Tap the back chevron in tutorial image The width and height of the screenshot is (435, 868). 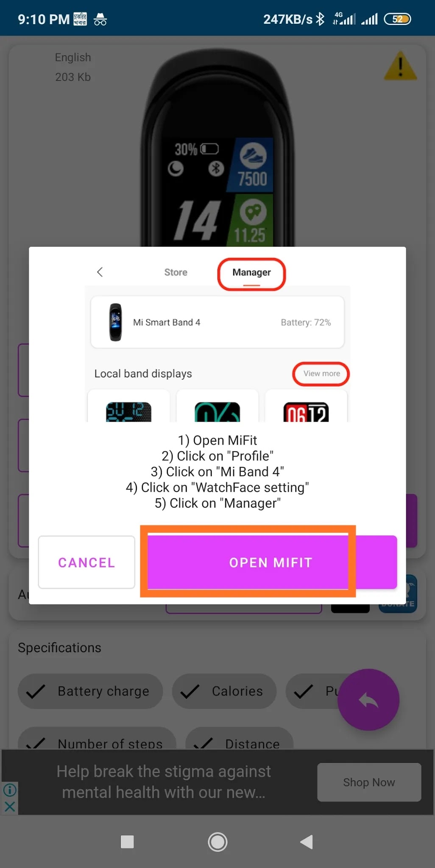point(100,272)
